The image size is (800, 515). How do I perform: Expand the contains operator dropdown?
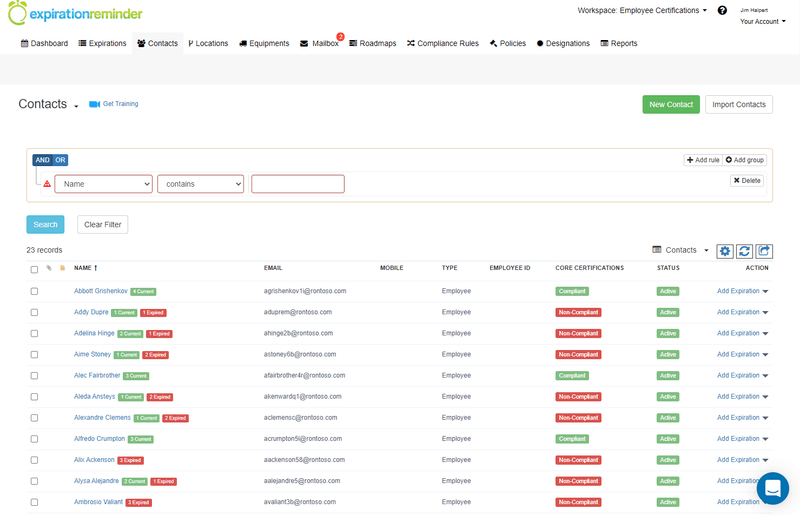pos(200,184)
